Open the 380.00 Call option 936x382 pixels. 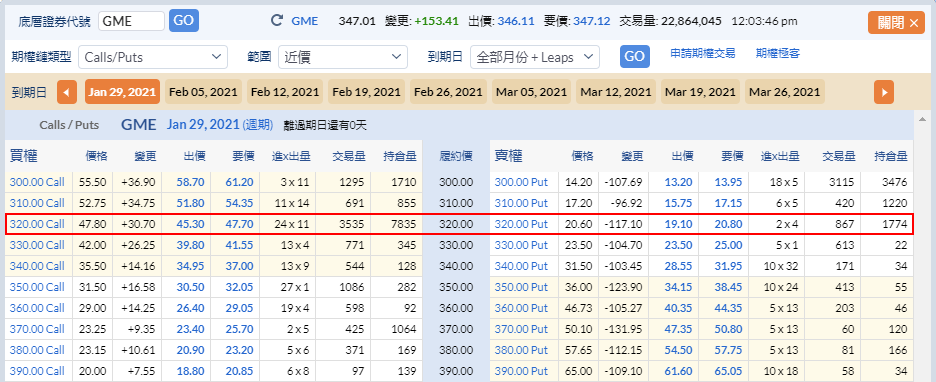(37, 350)
